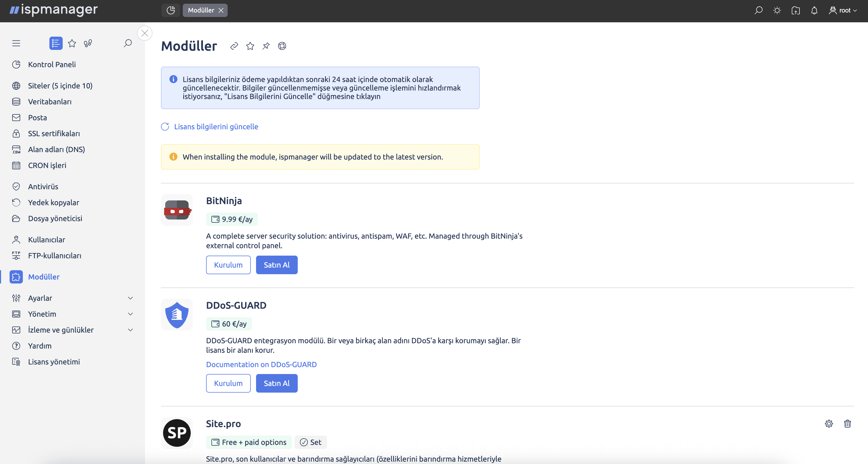
Task: Open Veritabanları in sidebar
Action: pos(49,101)
